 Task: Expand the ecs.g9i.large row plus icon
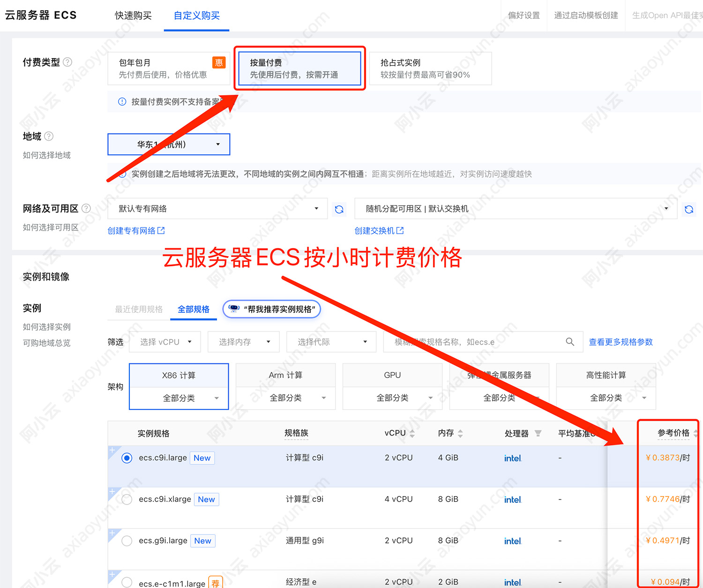coord(112,533)
